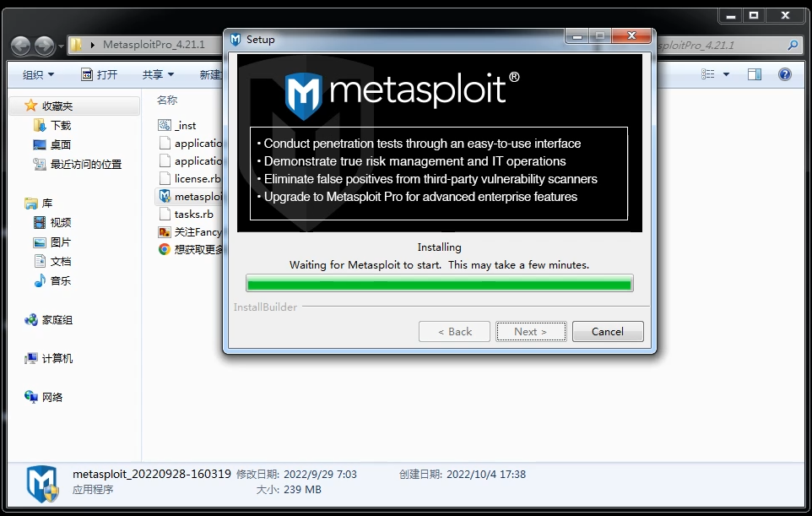Cancel the Metasploit installation
This screenshot has width=812, height=516.
tap(608, 332)
